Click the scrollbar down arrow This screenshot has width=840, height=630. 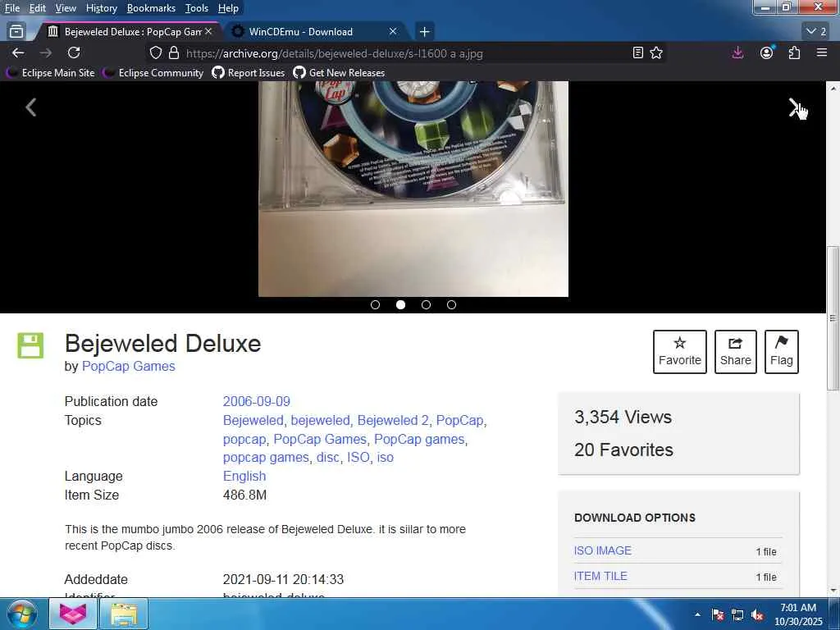click(833, 591)
